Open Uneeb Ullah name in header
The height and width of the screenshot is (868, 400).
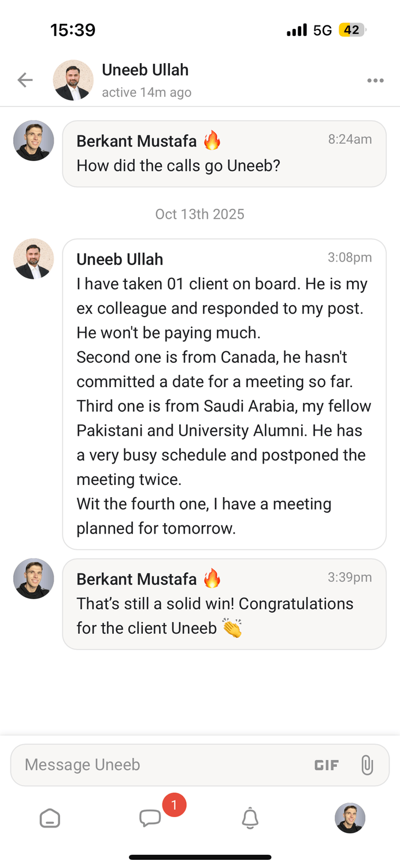[x=145, y=70]
